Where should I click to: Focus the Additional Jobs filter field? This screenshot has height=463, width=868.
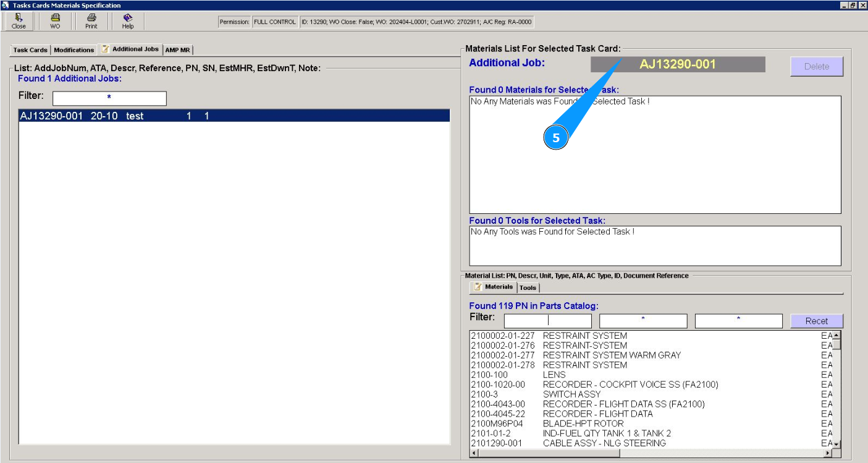[x=109, y=98]
